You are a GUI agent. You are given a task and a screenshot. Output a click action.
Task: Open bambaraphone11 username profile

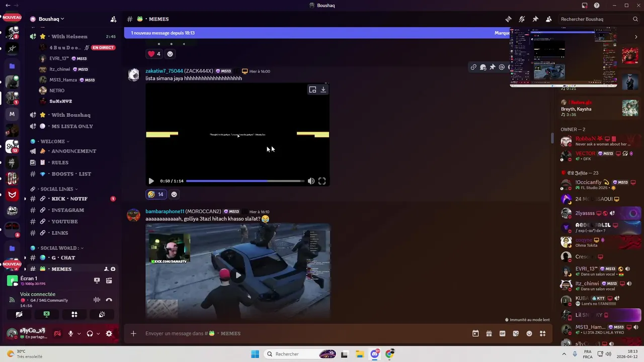[165, 211]
